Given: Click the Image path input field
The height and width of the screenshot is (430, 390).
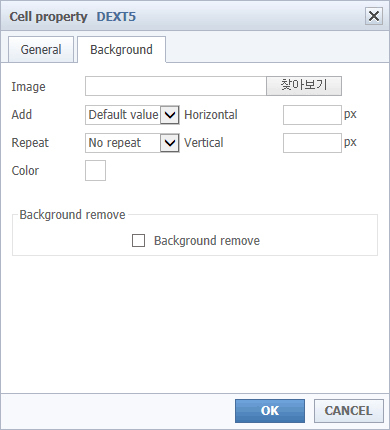Looking at the screenshot, I should coord(176,86).
